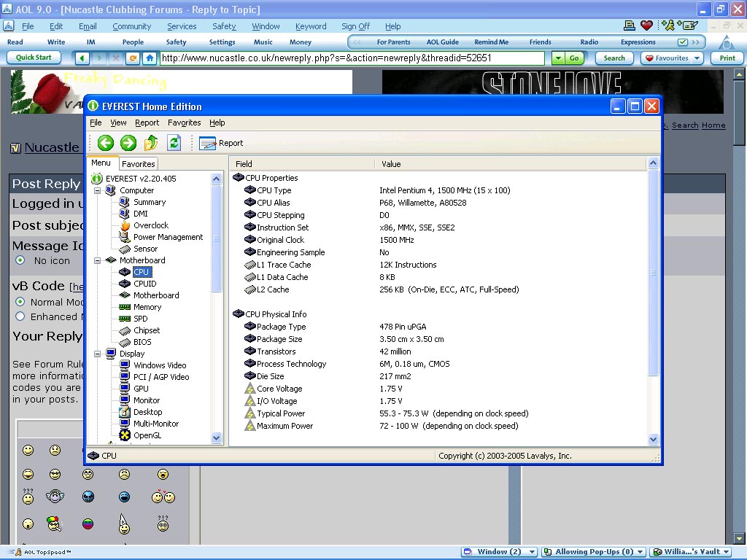The width and height of the screenshot is (747, 560).
Task: Select the No icon radio button
Action: (x=20, y=260)
